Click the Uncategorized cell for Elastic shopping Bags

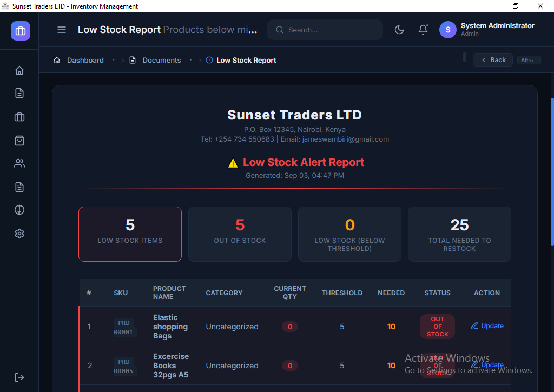232,327
